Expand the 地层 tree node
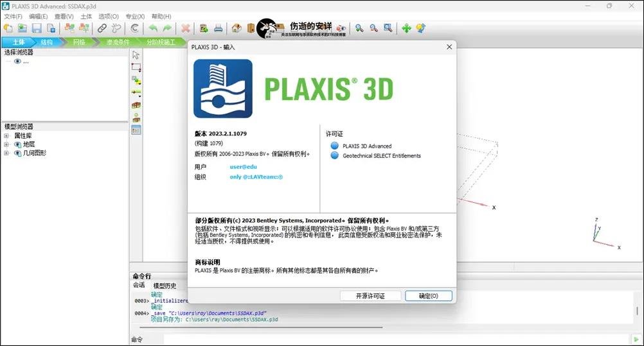The image size is (644, 346). point(6,144)
